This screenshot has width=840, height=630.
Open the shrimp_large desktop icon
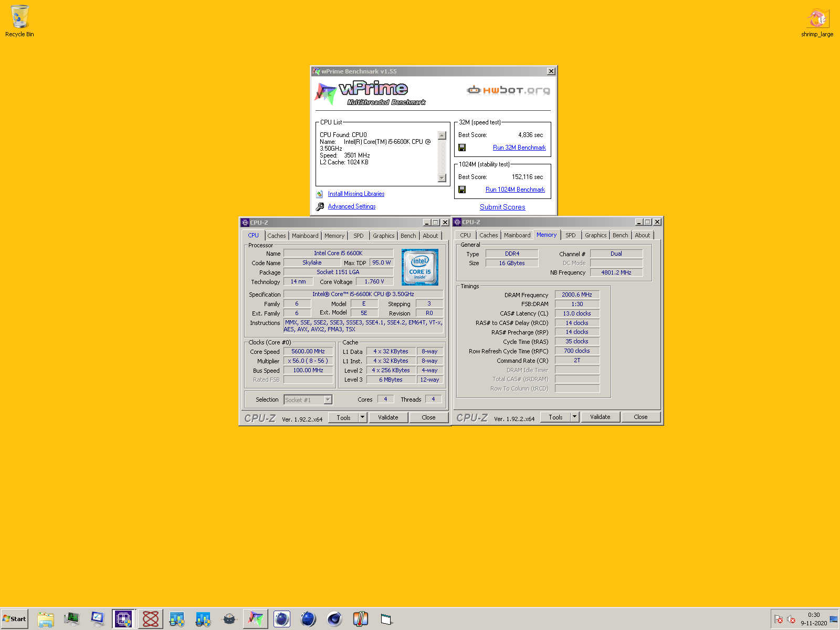click(817, 22)
